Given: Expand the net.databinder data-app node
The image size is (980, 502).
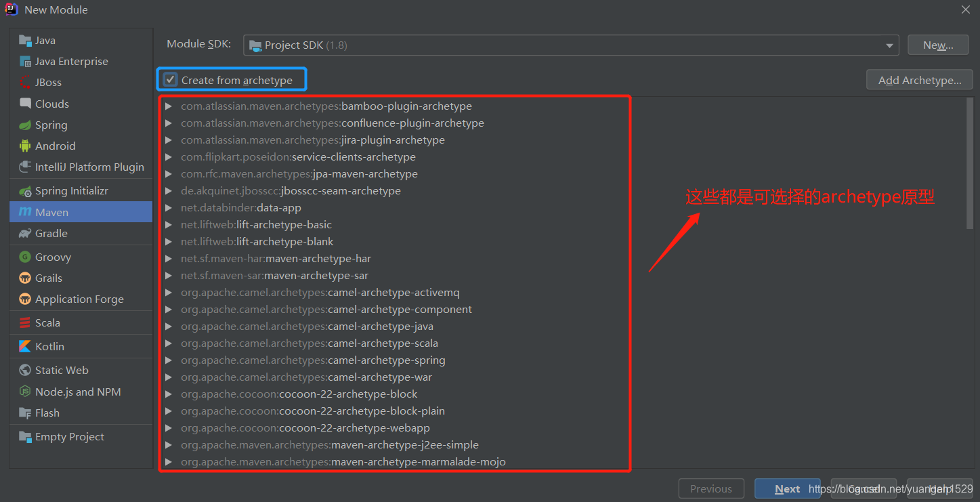Looking at the screenshot, I should (168, 208).
